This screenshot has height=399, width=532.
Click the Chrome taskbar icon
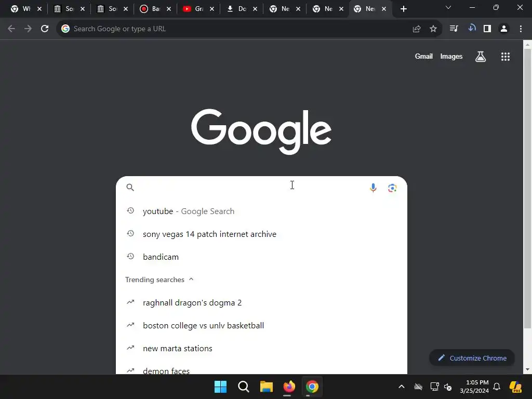pyautogui.click(x=312, y=387)
